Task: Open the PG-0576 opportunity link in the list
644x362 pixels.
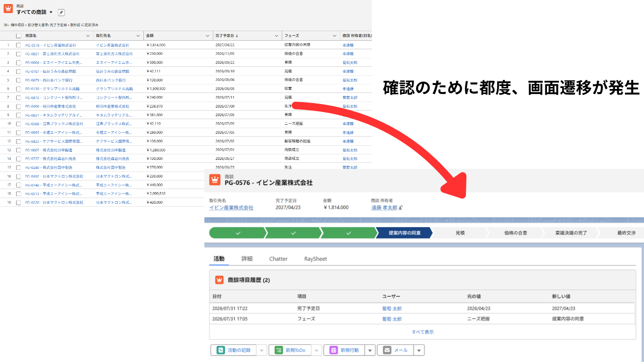Action: (51, 45)
